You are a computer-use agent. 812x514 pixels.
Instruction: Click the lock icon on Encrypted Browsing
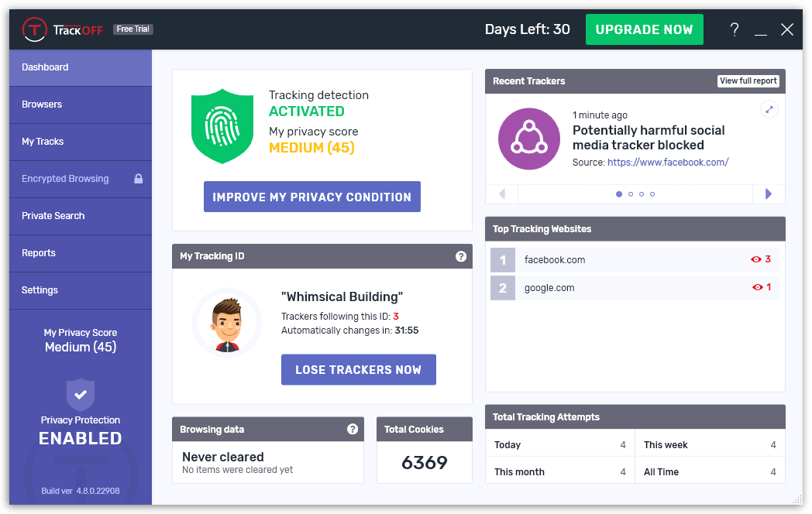click(x=139, y=179)
